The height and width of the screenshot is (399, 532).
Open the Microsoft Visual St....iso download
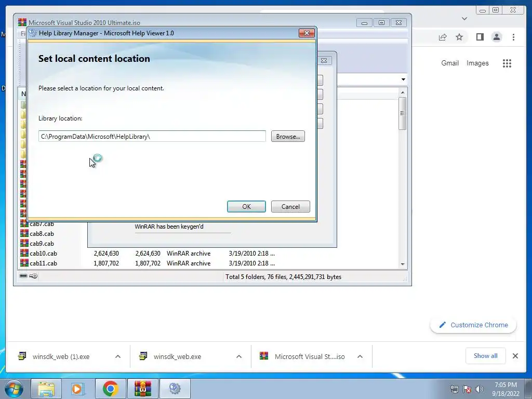tap(310, 356)
